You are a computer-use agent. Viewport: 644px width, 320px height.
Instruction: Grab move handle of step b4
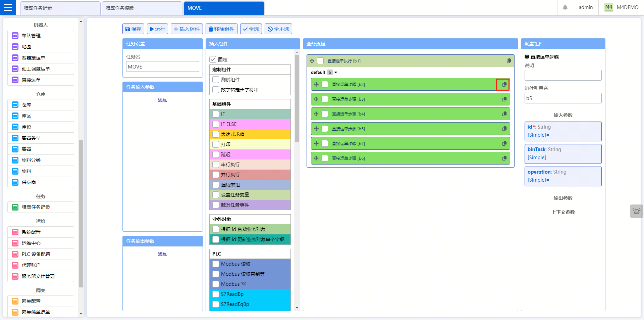click(x=316, y=114)
